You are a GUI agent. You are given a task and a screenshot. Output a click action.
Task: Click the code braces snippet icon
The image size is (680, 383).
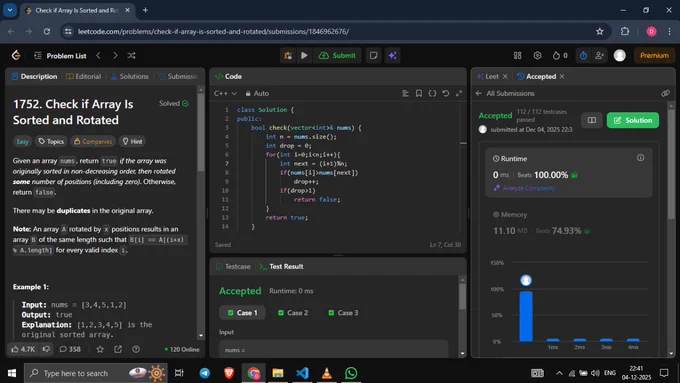[x=432, y=93]
